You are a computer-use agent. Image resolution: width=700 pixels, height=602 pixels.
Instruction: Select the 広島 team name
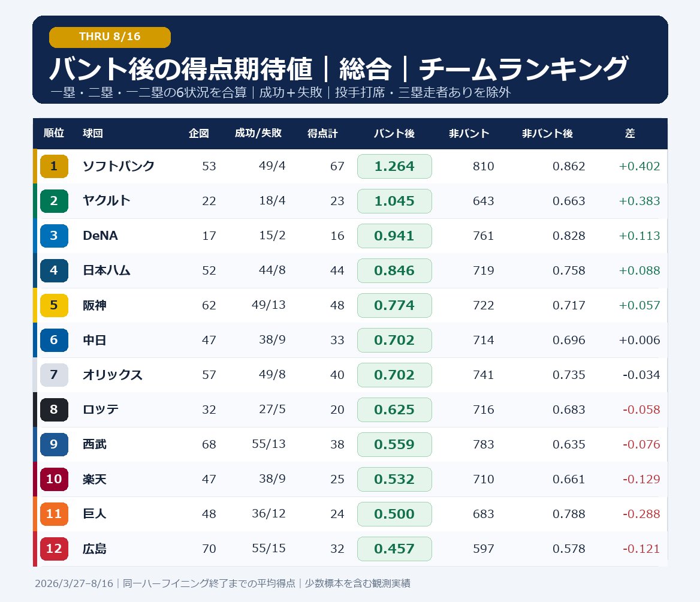[x=95, y=549]
